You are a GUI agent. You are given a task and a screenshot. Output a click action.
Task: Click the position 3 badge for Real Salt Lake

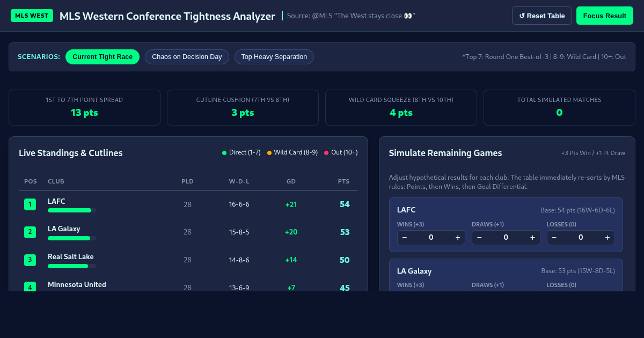[30, 260]
